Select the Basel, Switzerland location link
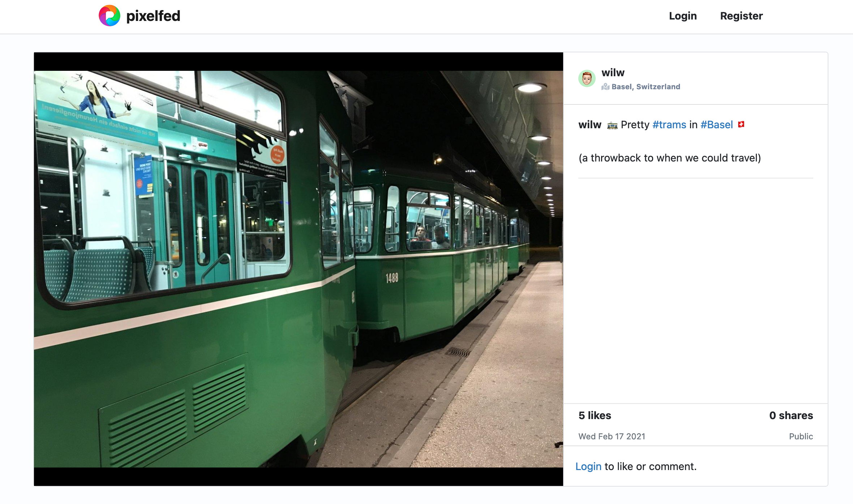The width and height of the screenshot is (853, 504). tap(646, 87)
